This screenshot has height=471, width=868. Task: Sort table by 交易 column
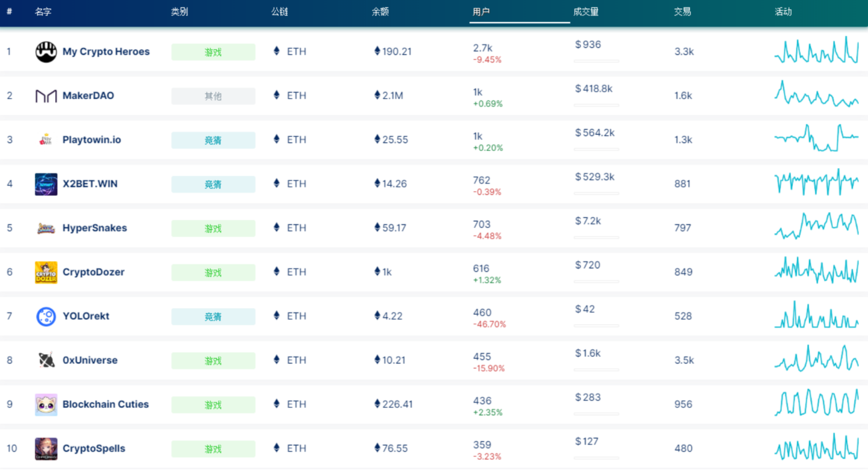682,12
